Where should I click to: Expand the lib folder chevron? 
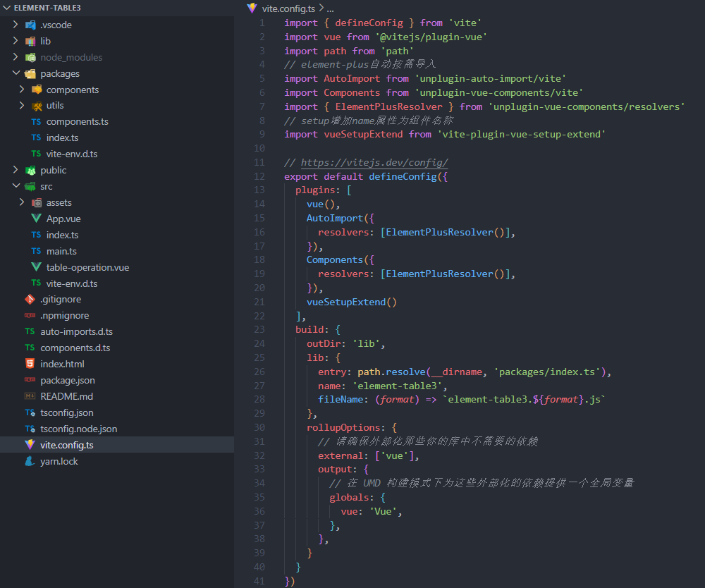point(16,40)
